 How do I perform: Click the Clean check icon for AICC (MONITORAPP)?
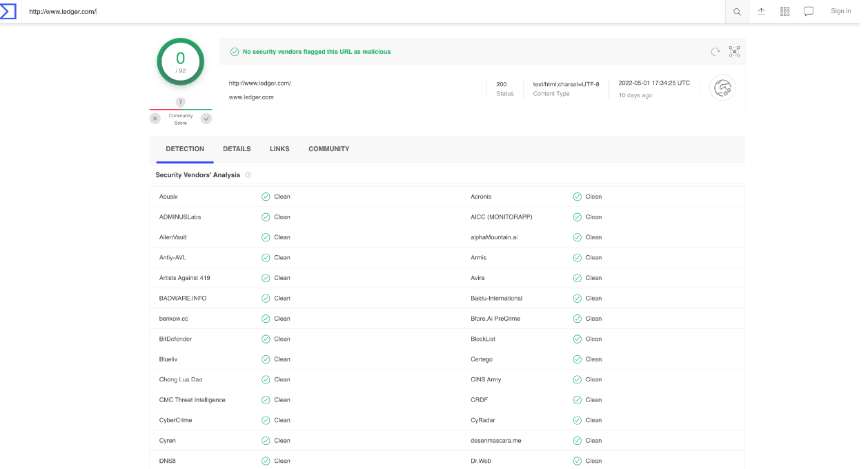[x=578, y=217]
